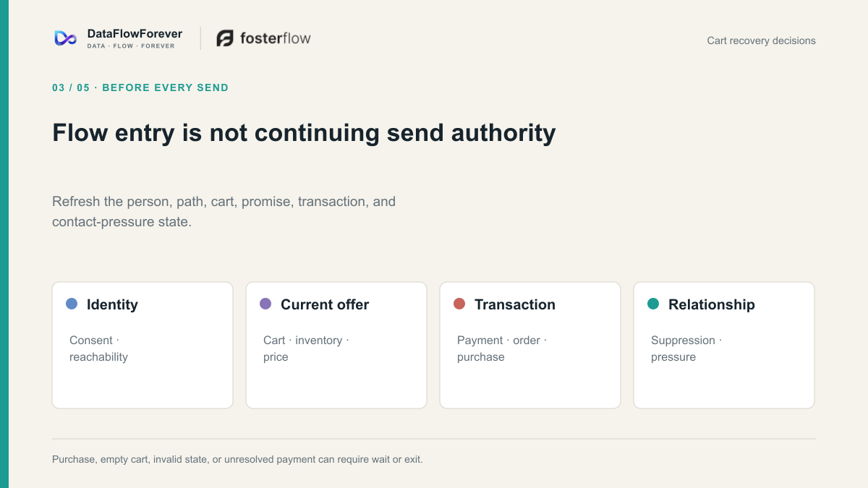
Task: Click the Cart · inventory · price text
Action: tap(306, 348)
